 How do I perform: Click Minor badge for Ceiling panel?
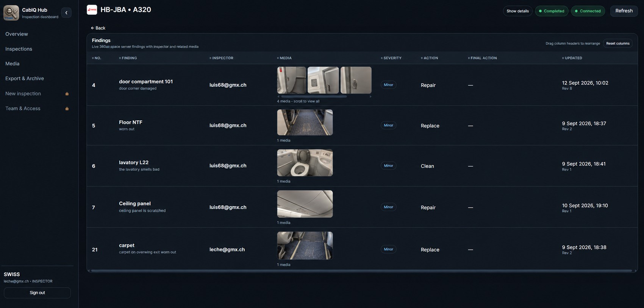pyautogui.click(x=388, y=207)
